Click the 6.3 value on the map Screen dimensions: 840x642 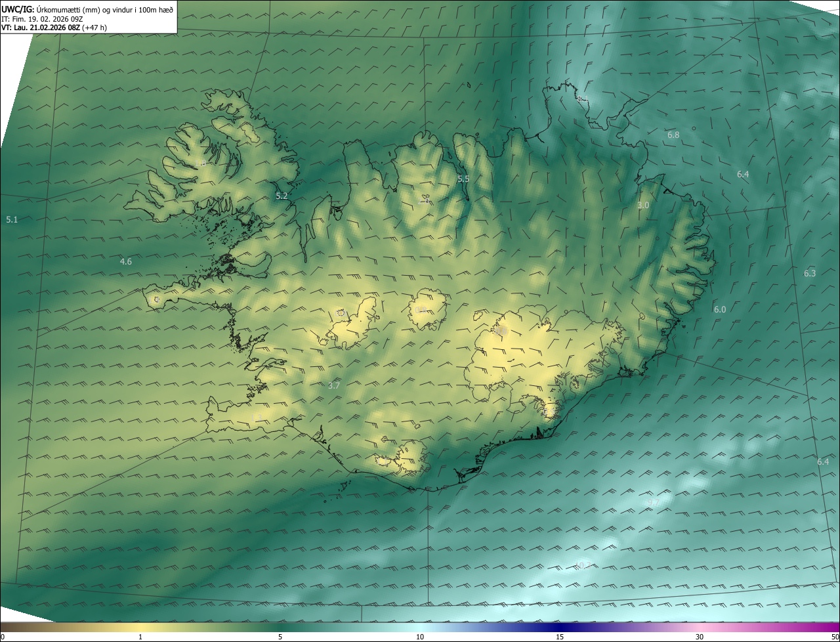(x=810, y=274)
